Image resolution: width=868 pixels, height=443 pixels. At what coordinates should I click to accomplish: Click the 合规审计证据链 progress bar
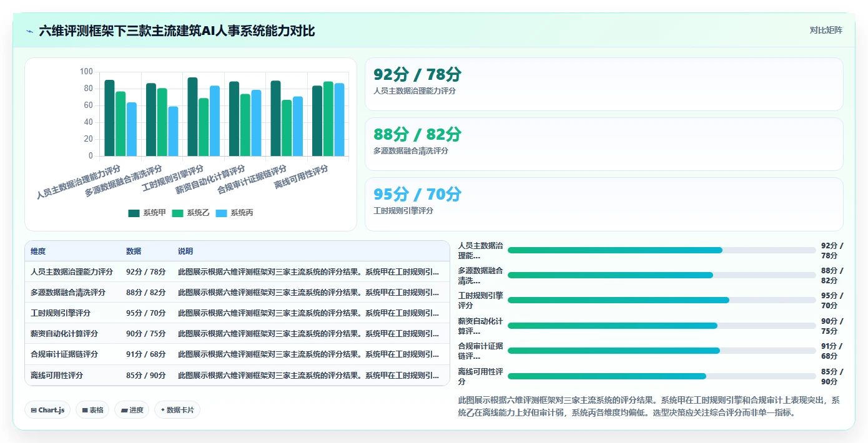[662, 351]
